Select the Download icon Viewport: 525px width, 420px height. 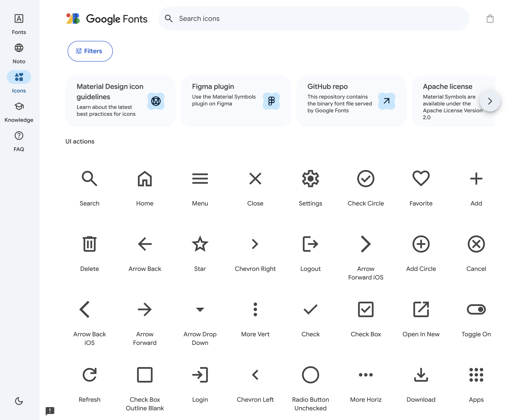click(421, 375)
